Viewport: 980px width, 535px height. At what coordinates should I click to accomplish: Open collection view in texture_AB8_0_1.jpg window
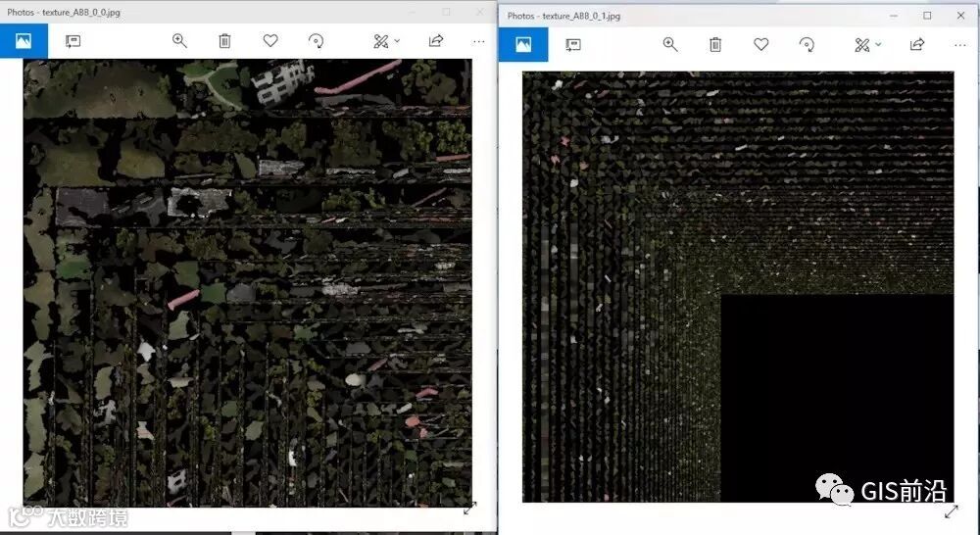pos(523,44)
